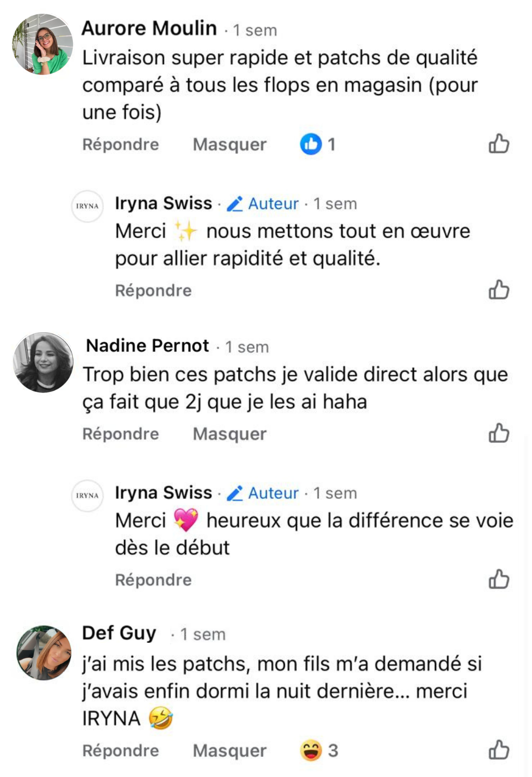The image size is (532, 777).
Task: Open Def Guy's profile picture
Action: (x=44, y=653)
